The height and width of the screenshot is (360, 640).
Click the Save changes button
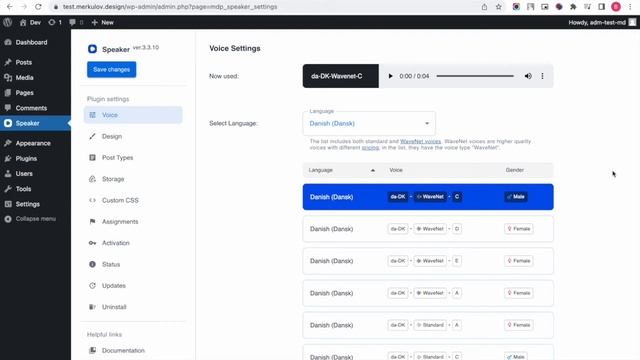pos(111,69)
